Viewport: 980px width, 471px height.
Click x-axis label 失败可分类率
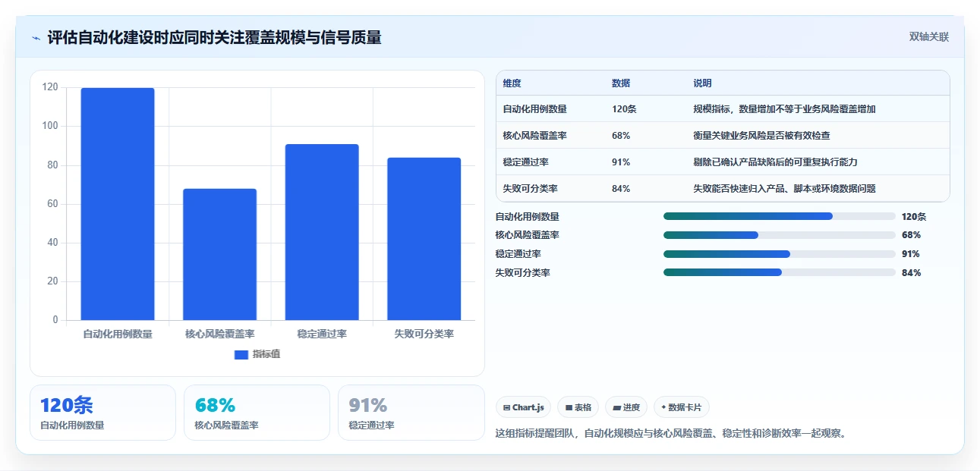(x=424, y=334)
